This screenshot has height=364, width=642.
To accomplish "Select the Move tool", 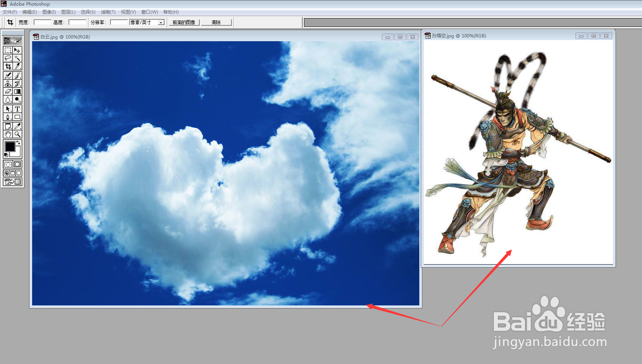I will [17, 50].
